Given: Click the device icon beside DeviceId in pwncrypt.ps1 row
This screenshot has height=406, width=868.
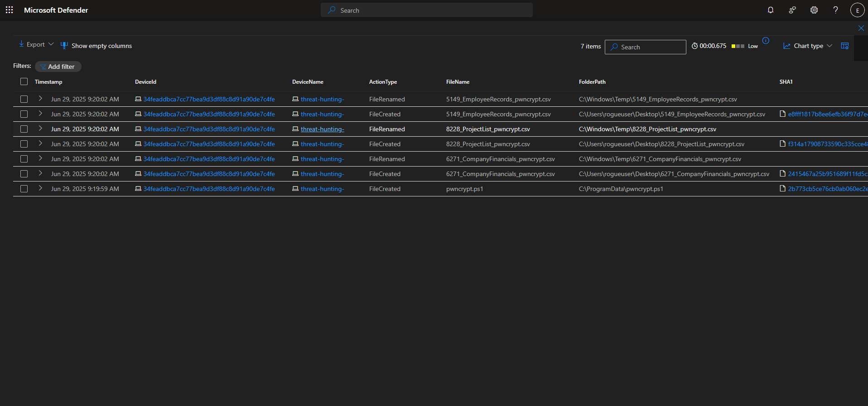Looking at the screenshot, I should click(138, 188).
